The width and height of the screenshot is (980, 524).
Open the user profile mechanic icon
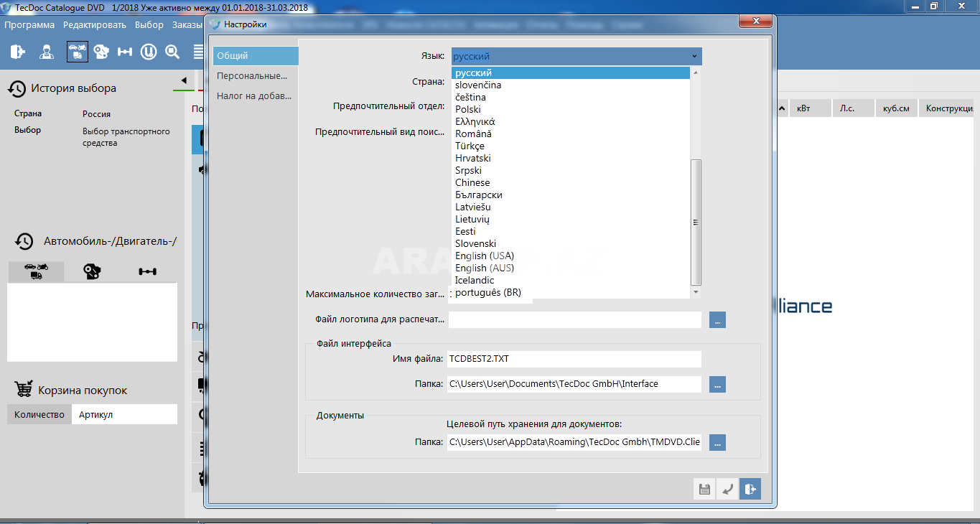(47, 52)
